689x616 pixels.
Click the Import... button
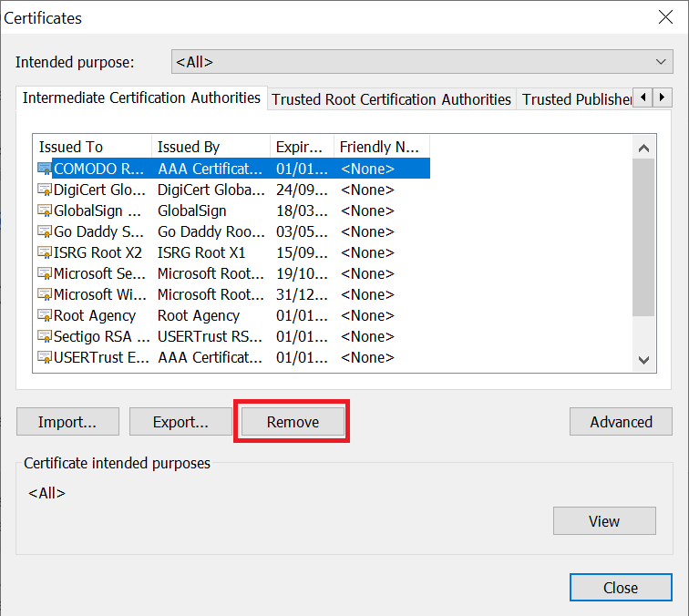click(67, 422)
